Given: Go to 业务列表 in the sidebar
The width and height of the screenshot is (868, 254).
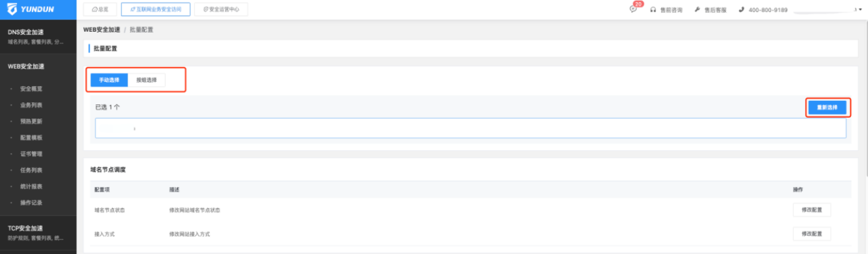Looking at the screenshot, I should pos(32,105).
